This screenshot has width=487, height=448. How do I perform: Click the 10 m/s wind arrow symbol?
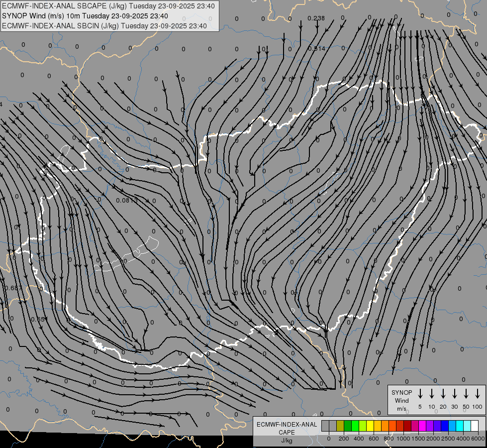[432, 394]
